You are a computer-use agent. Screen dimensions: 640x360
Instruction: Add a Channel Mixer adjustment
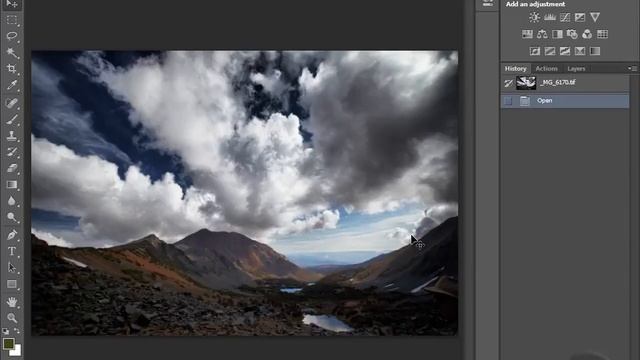click(x=587, y=34)
